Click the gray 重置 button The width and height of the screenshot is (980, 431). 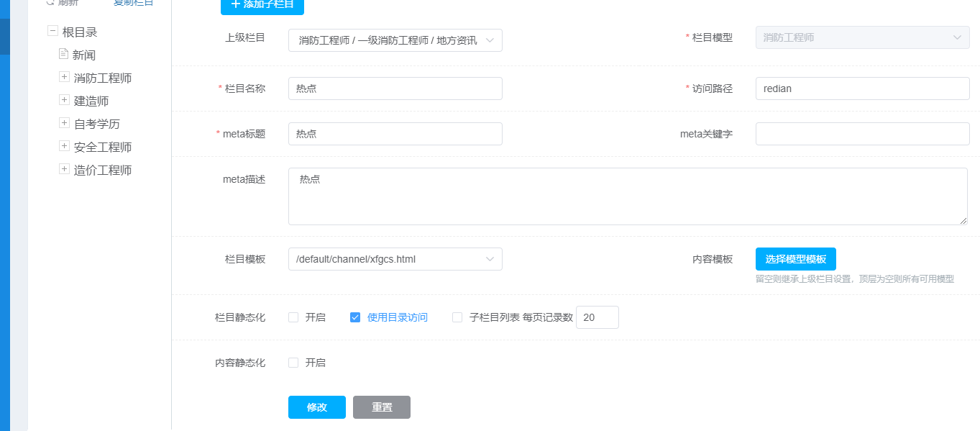pyautogui.click(x=382, y=407)
